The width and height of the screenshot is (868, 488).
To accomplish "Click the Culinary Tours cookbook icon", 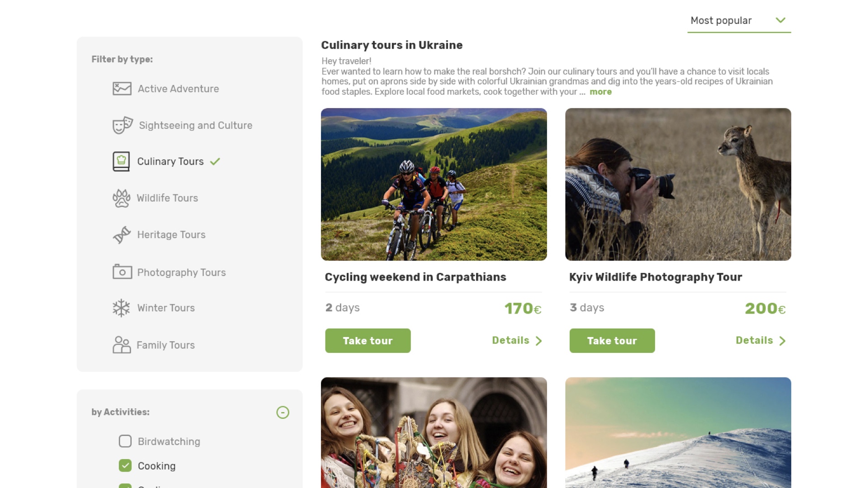I will coord(121,161).
